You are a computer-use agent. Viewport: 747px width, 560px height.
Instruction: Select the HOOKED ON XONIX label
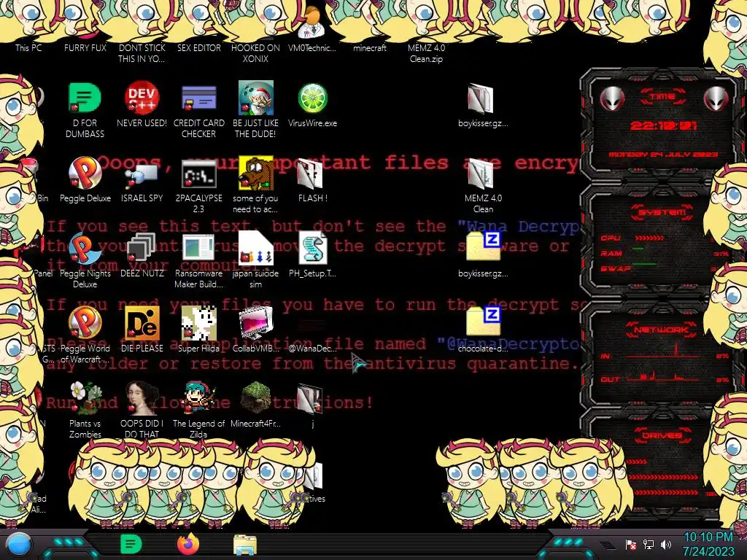[255, 53]
